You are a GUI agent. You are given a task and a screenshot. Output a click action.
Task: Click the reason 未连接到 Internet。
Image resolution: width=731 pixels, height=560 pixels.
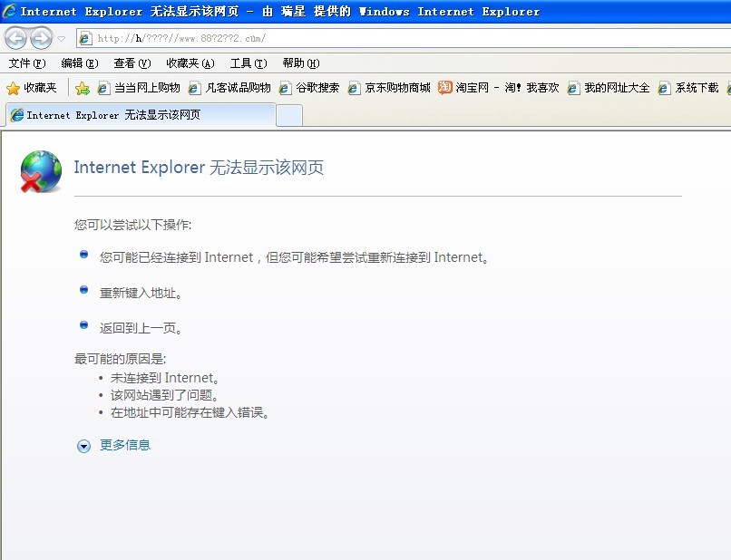point(165,378)
